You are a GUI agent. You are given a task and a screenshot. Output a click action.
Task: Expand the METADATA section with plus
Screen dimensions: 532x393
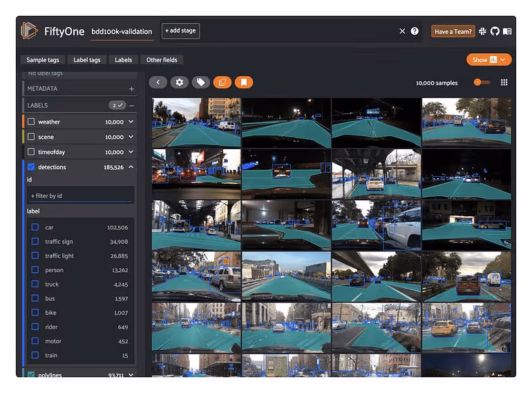click(x=131, y=89)
